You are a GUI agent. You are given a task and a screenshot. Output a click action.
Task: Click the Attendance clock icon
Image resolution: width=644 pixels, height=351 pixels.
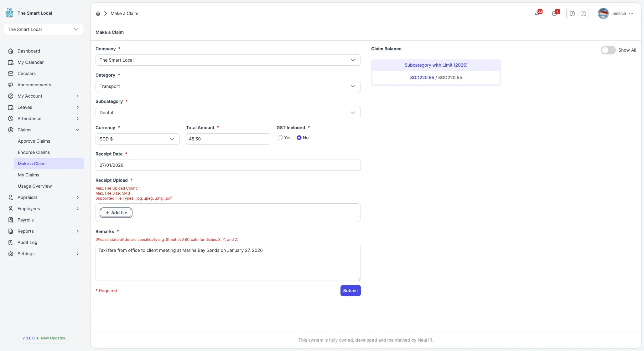coord(11,119)
